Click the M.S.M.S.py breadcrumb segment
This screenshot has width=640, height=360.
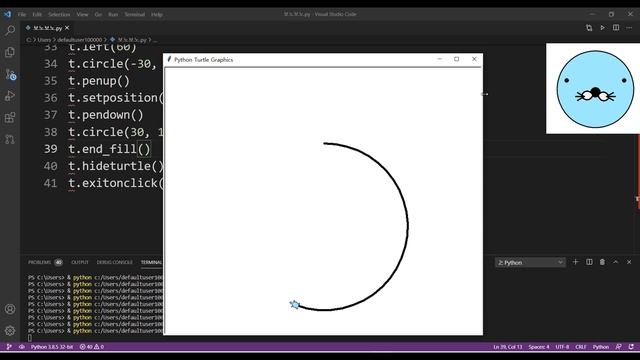[132, 40]
